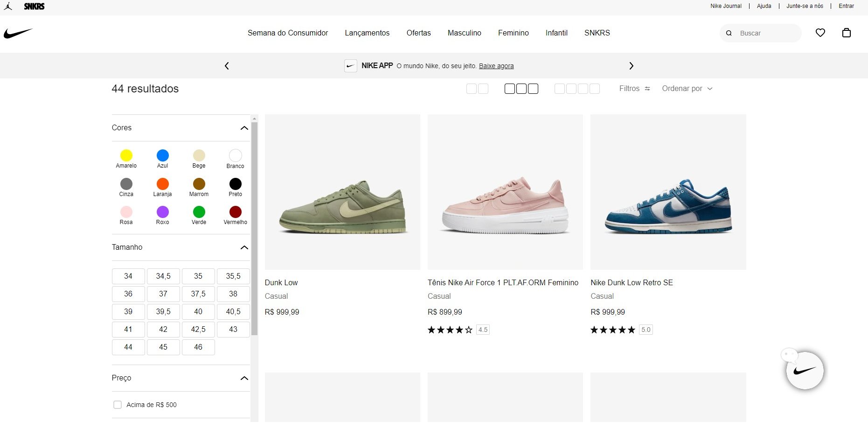
Task: Select size 34
Action: [x=128, y=276]
